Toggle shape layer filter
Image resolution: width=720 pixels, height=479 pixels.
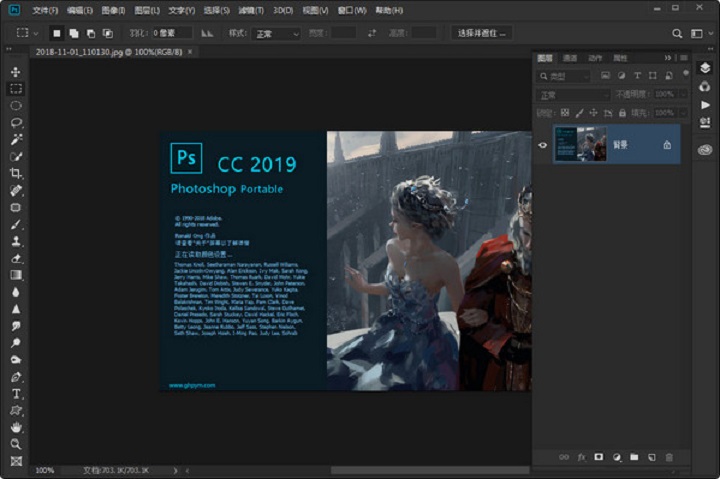pyautogui.click(x=652, y=75)
